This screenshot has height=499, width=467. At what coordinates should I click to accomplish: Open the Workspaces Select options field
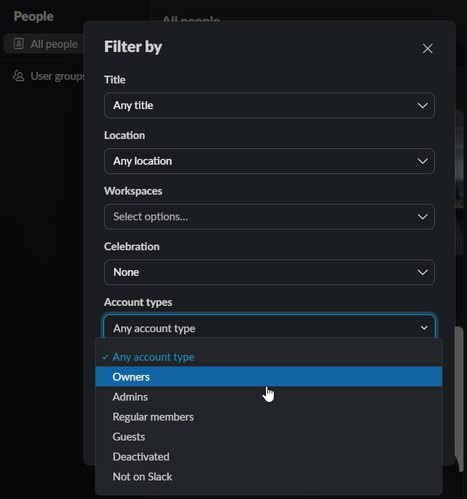(x=269, y=217)
